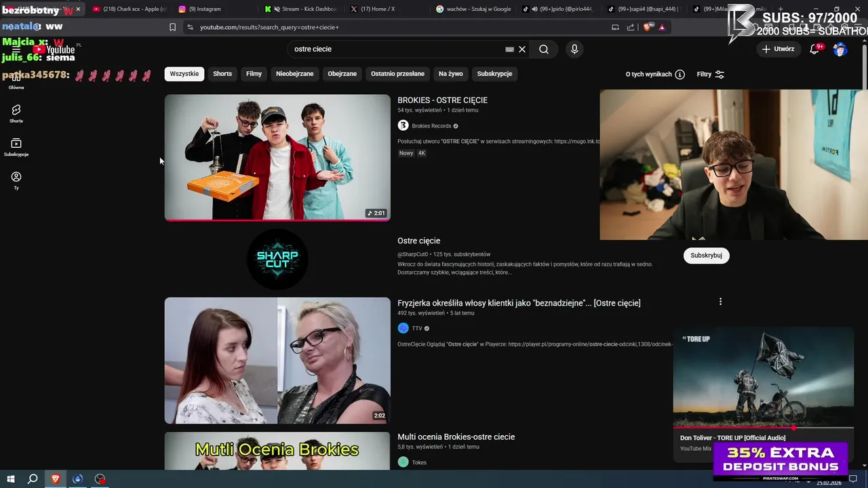Open the Windows notification center icon

click(x=853, y=479)
